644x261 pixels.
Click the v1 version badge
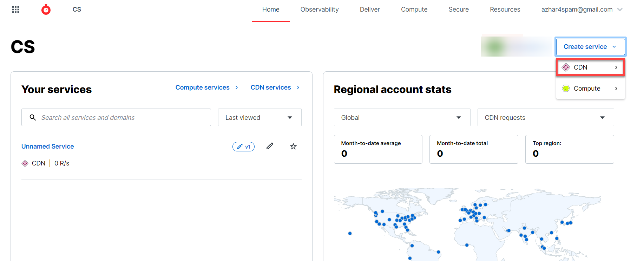243,146
